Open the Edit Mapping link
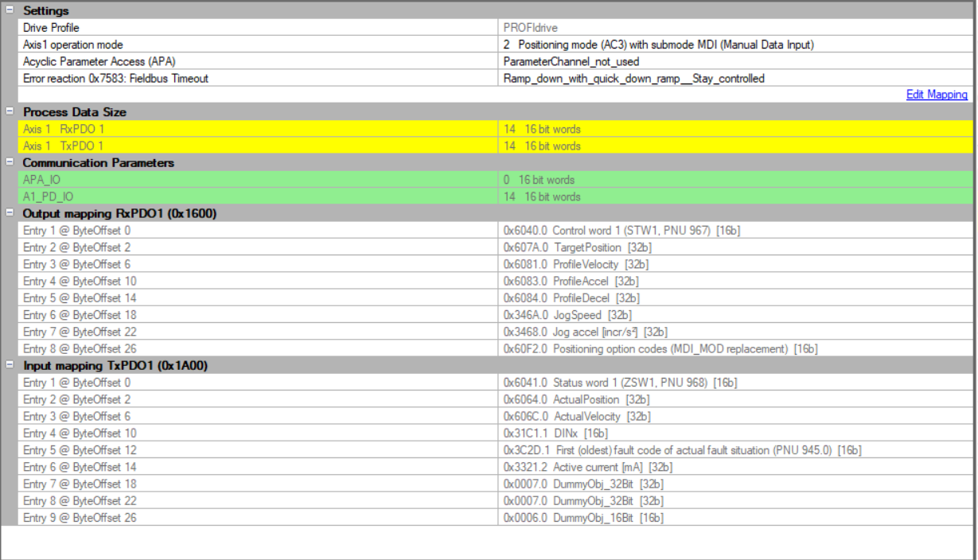This screenshot has width=978, height=560. point(937,95)
